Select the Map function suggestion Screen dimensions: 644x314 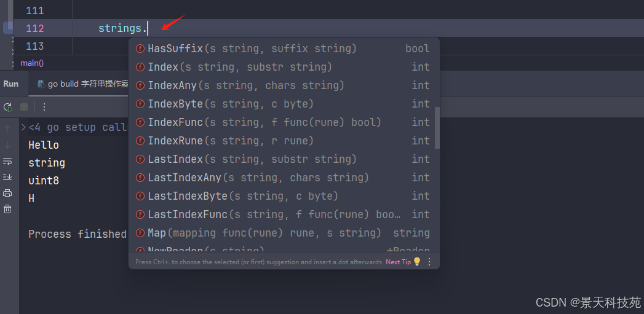pyautogui.click(x=157, y=233)
